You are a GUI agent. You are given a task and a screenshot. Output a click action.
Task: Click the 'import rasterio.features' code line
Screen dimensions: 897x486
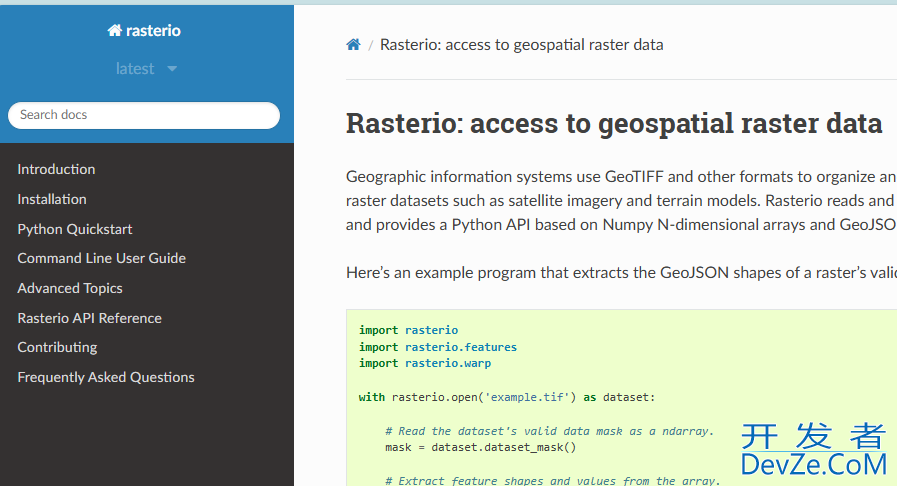(x=438, y=347)
